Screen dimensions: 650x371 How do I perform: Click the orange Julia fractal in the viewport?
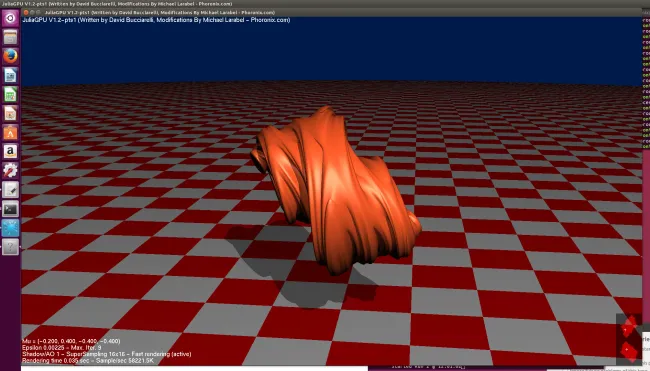335,190
